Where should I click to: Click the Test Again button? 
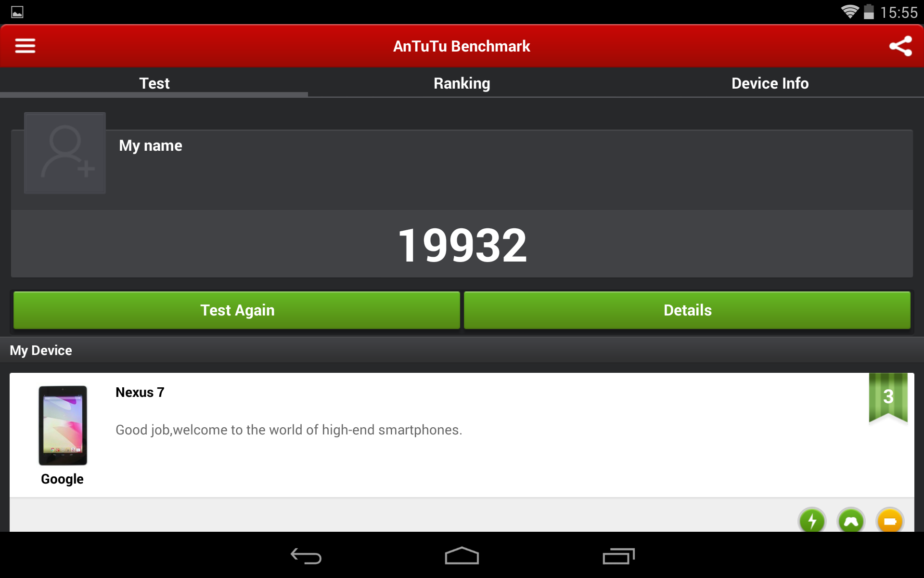pos(236,310)
